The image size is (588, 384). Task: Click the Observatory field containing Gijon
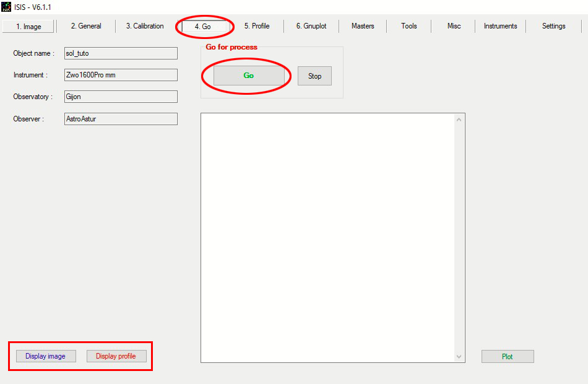121,97
